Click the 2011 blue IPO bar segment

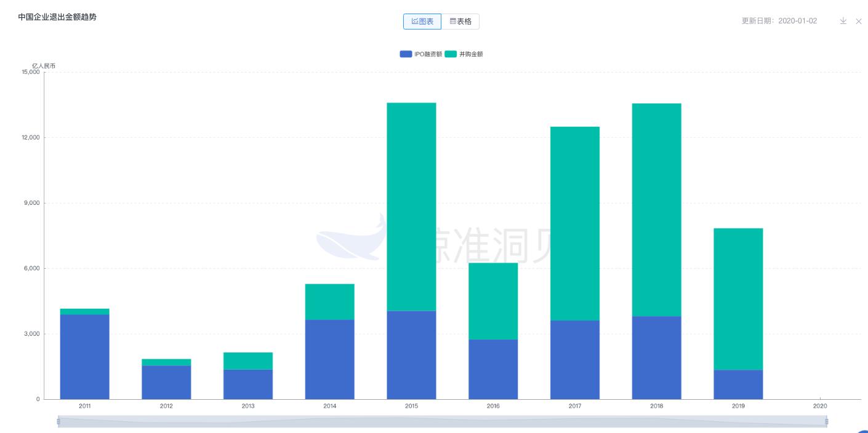(85, 357)
